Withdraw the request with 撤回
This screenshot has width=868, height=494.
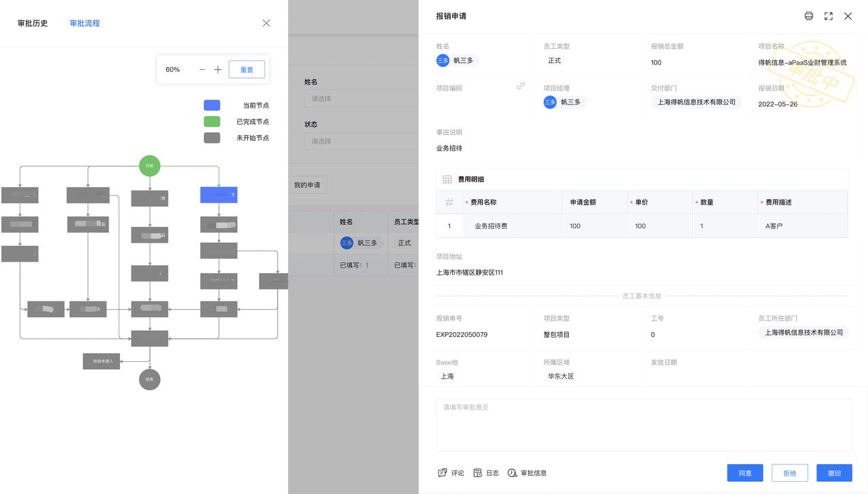pyautogui.click(x=834, y=473)
